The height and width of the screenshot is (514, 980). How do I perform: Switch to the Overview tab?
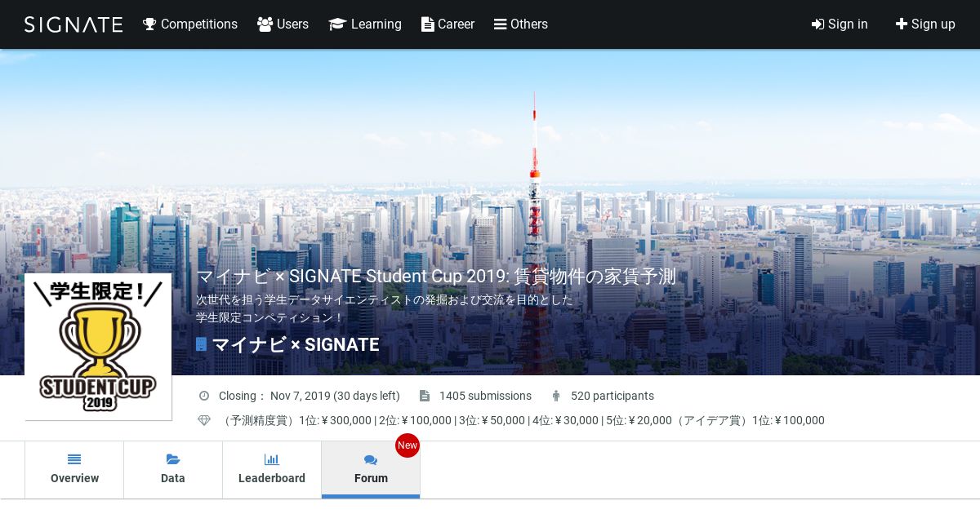click(x=74, y=470)
